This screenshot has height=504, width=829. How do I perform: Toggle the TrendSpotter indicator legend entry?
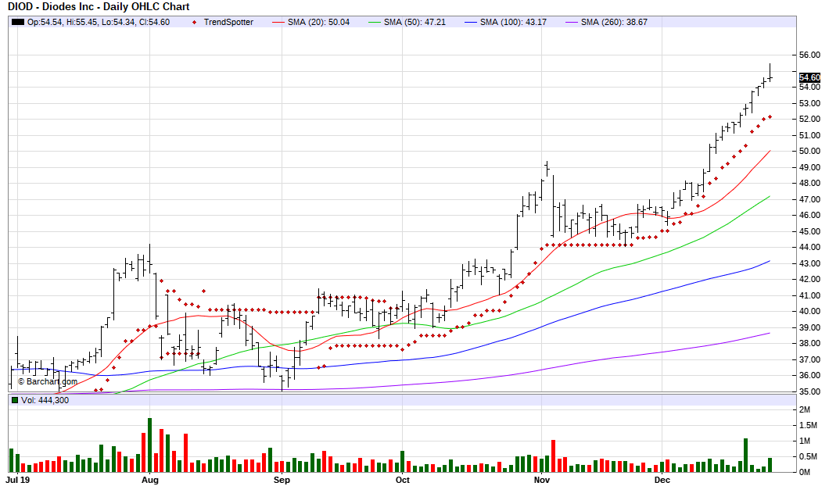227,23
